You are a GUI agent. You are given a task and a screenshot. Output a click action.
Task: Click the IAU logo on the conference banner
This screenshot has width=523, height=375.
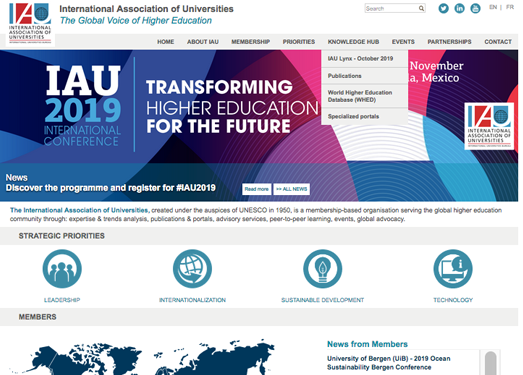coord(489,126)
